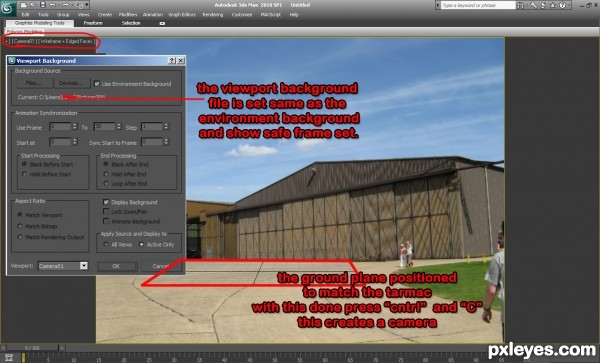
Task: Open the Rendering menu
Action: pos(213,15)
